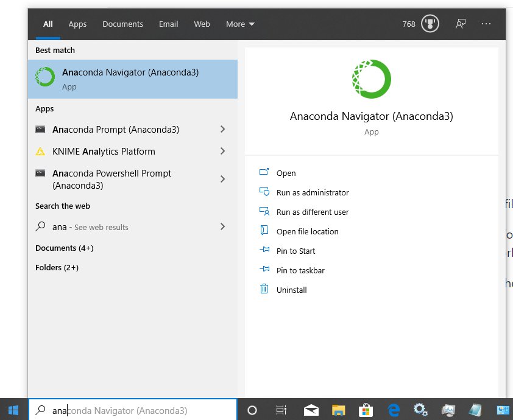Click the notepad icon on the taskbar
The width and height of the screenshot is (513, 420).
[x=475, y=410]
